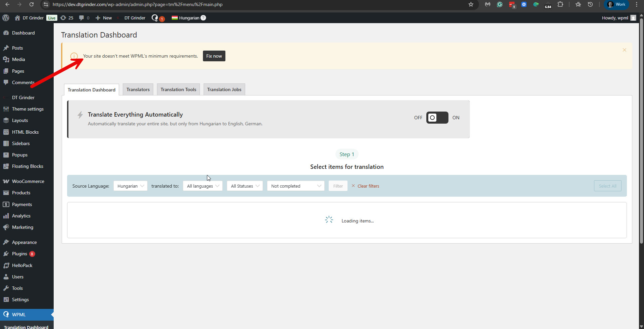
Task: Open the WPML sidebar menu
Action: [x=27, y=315]
